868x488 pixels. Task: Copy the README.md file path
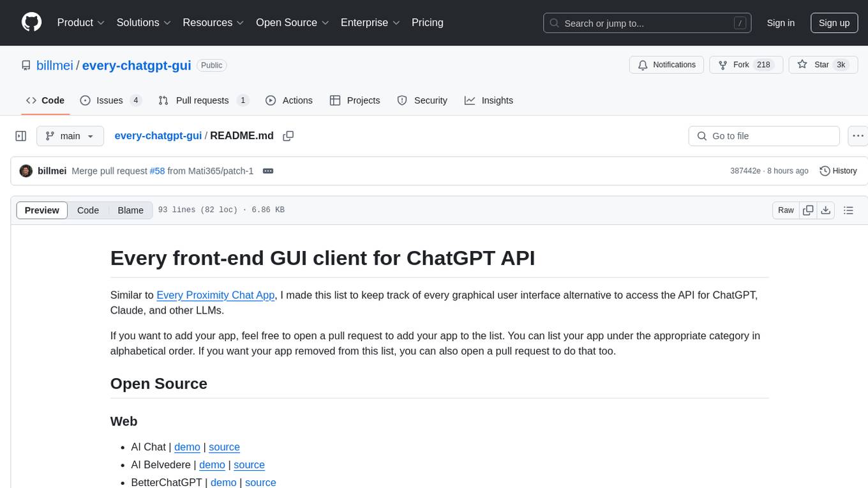click(x=288, y=136)
